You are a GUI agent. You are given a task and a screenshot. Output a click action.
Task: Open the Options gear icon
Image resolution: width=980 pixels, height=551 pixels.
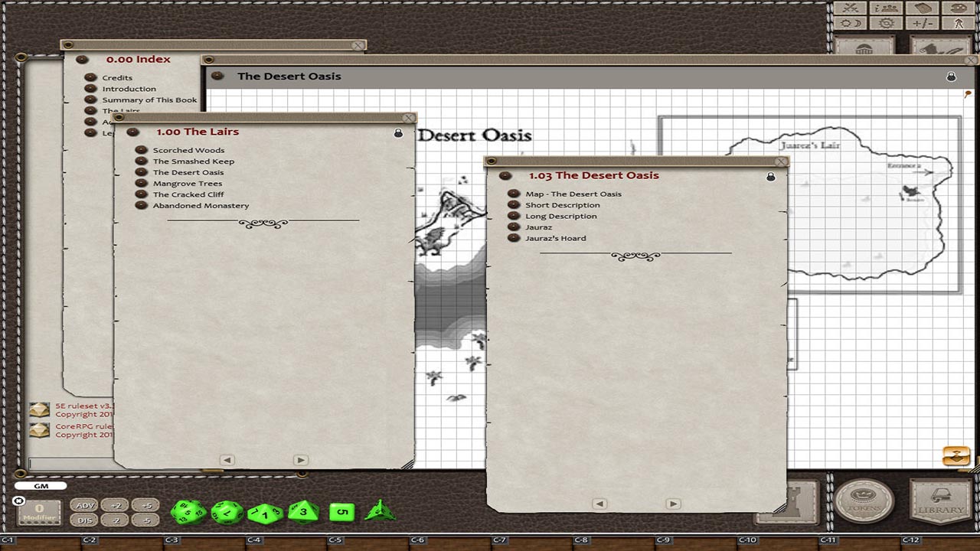pyautogui.click(x=886, y=24)
